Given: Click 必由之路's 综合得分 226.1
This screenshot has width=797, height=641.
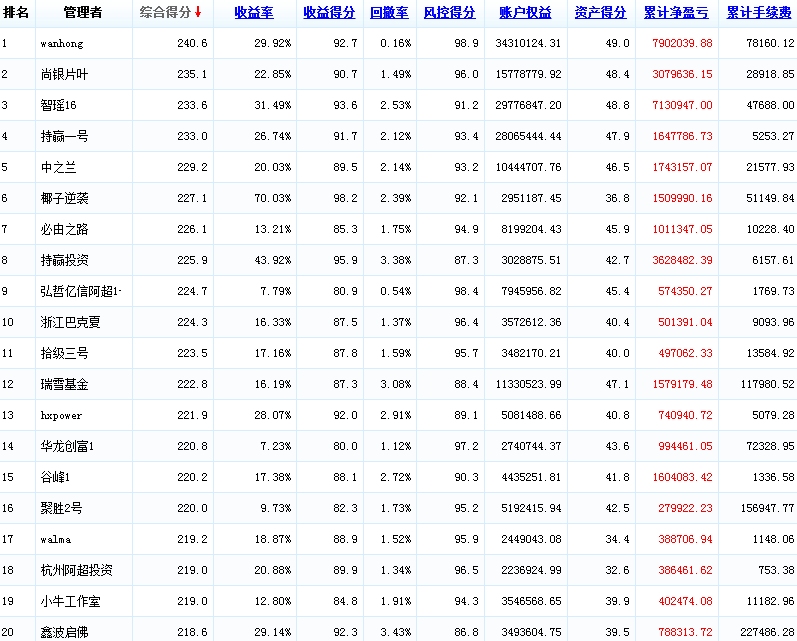Looking at the screenshot, I should [x=192, y=229].
